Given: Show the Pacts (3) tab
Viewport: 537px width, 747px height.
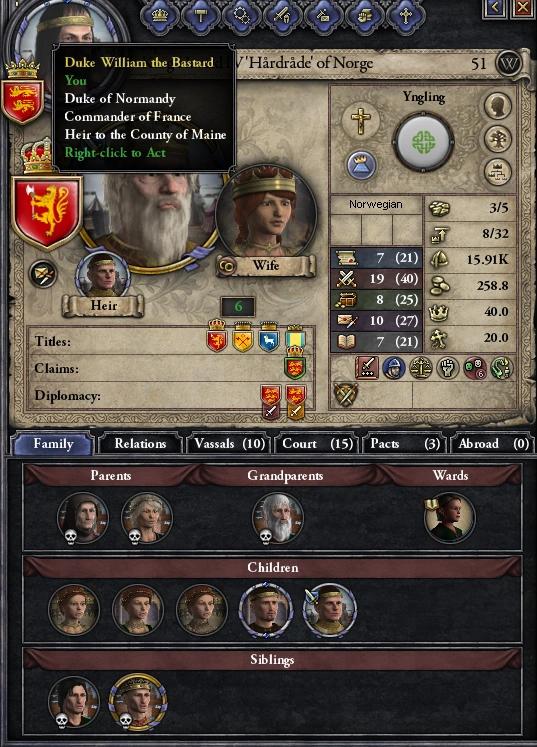Looking at the screenshot, I should pos(405,444).
